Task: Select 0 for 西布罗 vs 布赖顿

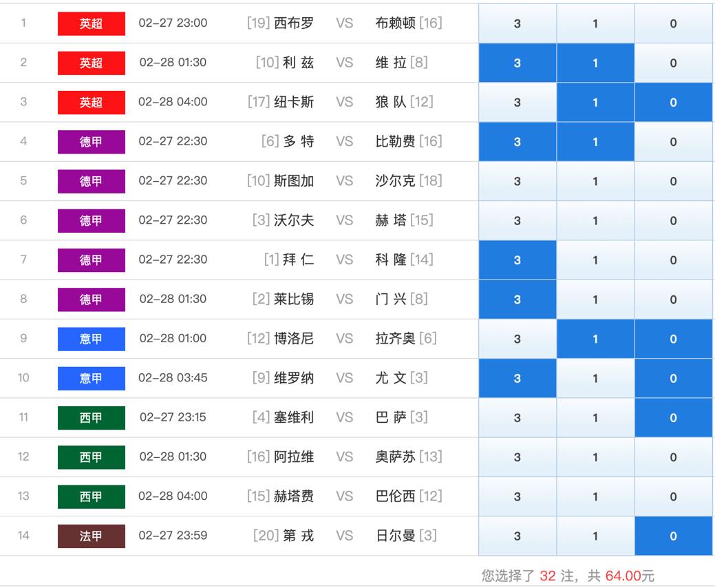Action: tap(674, 23)
